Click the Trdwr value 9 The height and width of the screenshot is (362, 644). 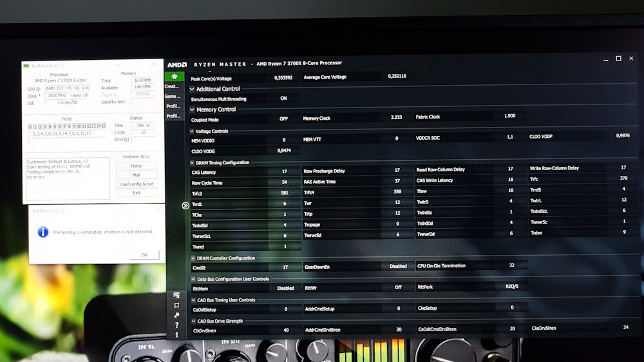(x=624, y=232)
